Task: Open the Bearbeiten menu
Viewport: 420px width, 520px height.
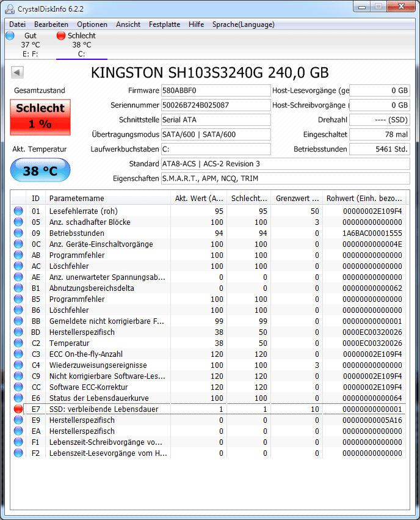Action: (x=51, y=24)
